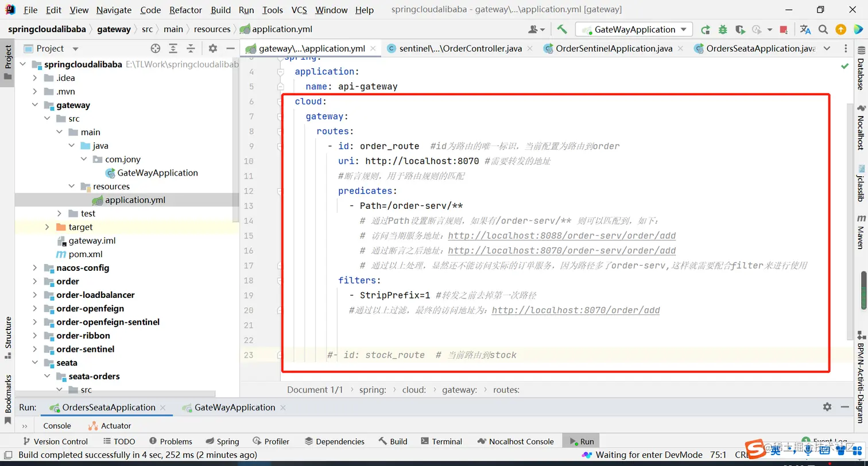Image resolution: width=868 pixels, height=466 pixels.
Task: Click the 'gateway:' breadcrumb below editor
Action: [x=459, y=390]
